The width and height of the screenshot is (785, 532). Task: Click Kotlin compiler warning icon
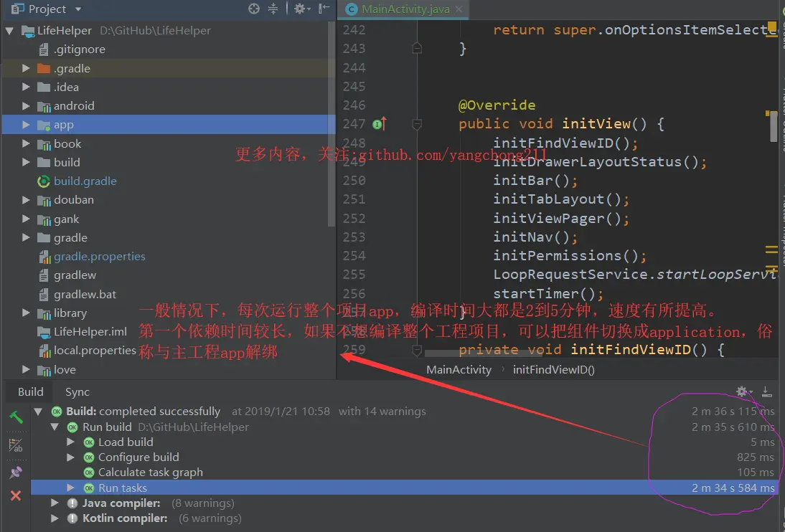pos(72,518)
